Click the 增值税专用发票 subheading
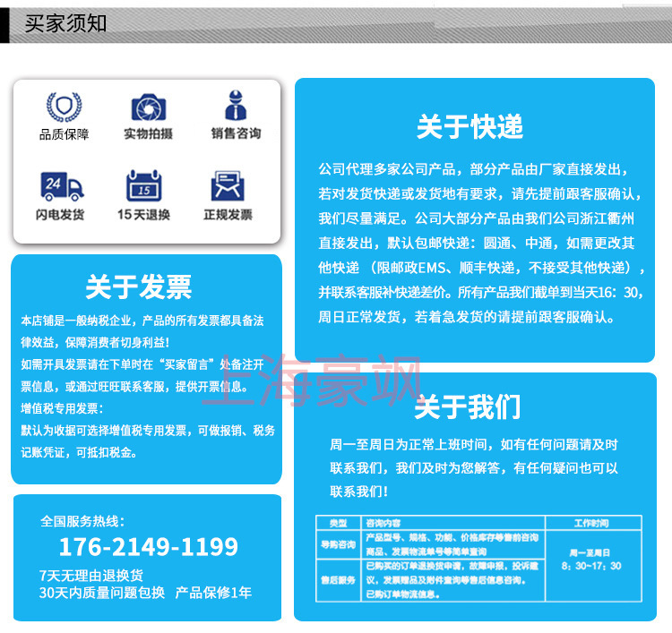672x633 pixels. pyautogui.click(x=60, y=408)
